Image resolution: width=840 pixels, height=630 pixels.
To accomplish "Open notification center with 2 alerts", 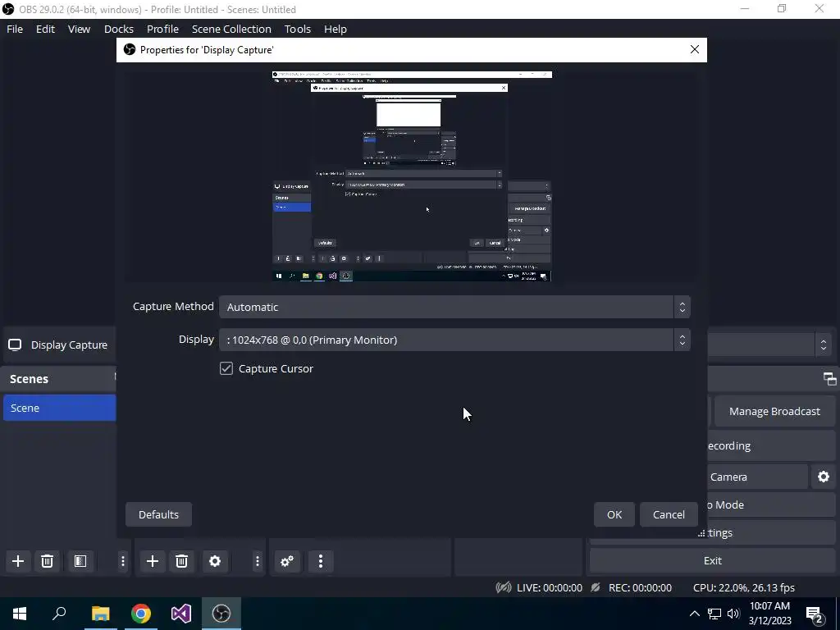I will pos(815,615).
